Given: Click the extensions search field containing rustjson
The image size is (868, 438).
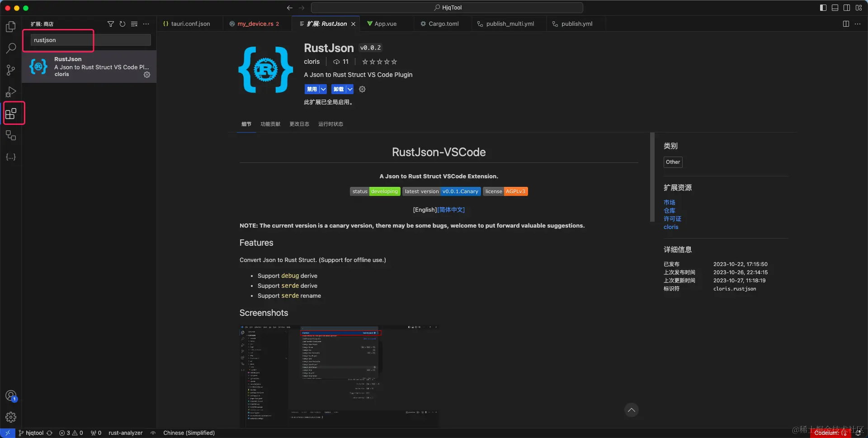Looking at the screenshot, I should (91, 40).
